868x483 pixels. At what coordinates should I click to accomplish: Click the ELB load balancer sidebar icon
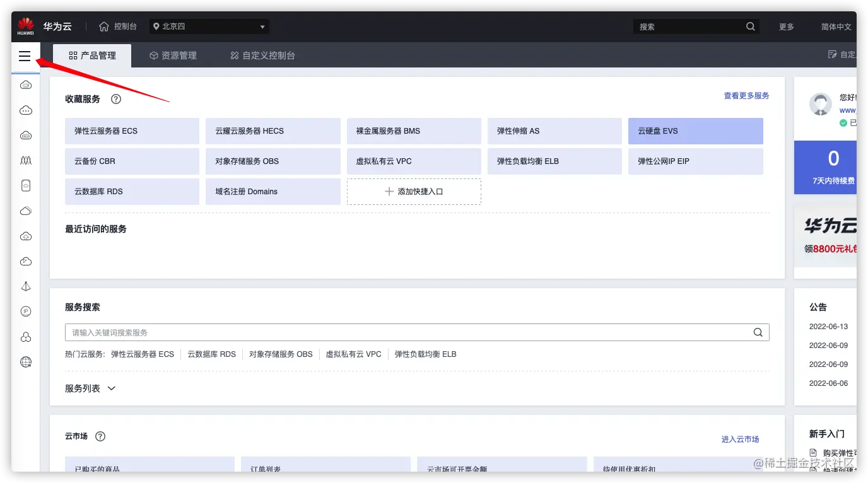(26, 287)
